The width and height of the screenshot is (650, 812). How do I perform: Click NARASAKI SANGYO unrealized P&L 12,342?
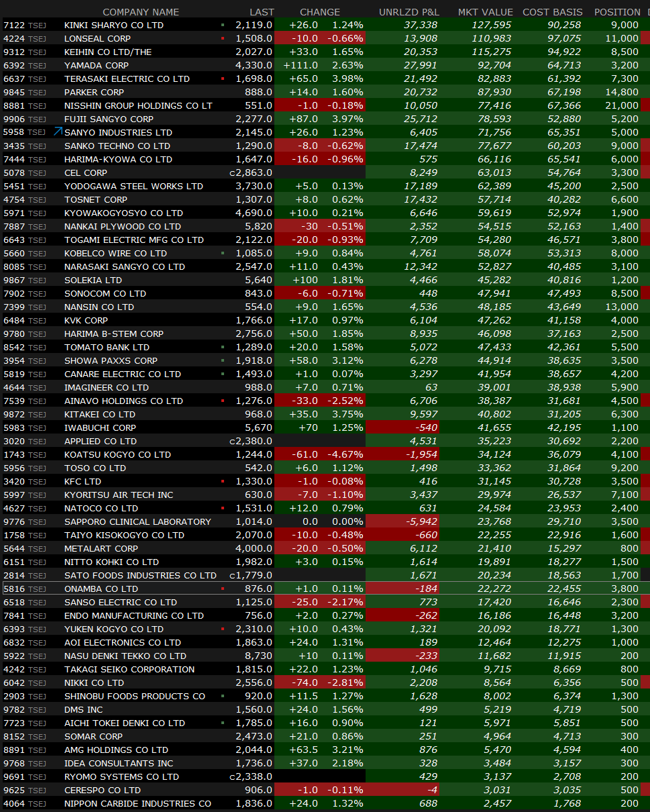(421, 266)
